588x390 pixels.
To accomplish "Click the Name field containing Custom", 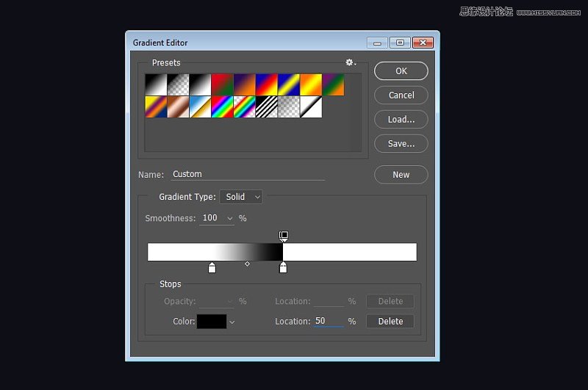I will click(248, 174).
